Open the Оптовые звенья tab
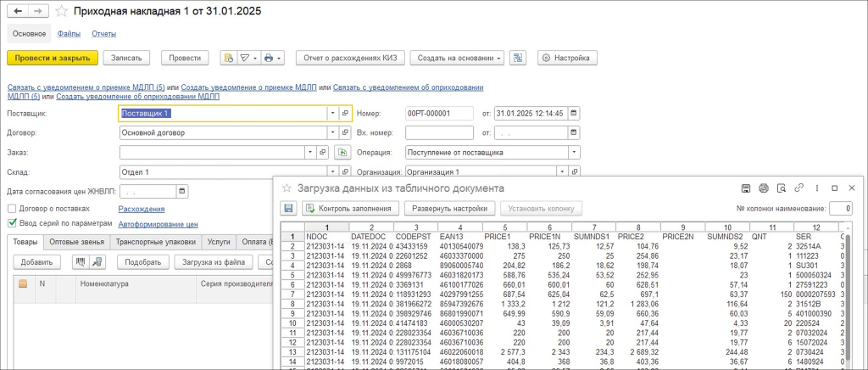 (76, 242)
